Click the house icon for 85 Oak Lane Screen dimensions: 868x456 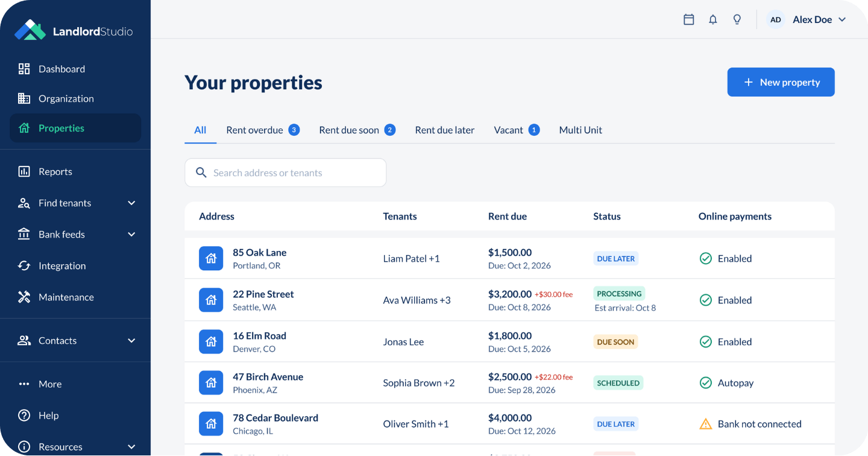pos(211,259)
